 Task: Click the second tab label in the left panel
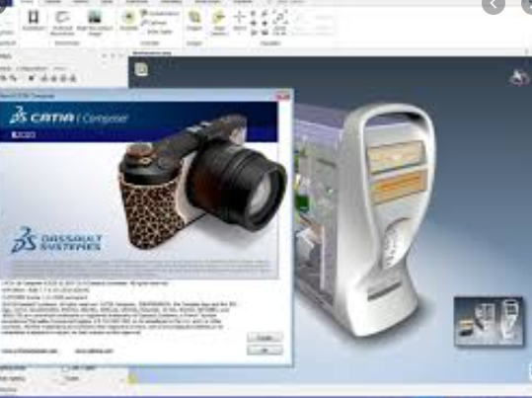point(32,68)
